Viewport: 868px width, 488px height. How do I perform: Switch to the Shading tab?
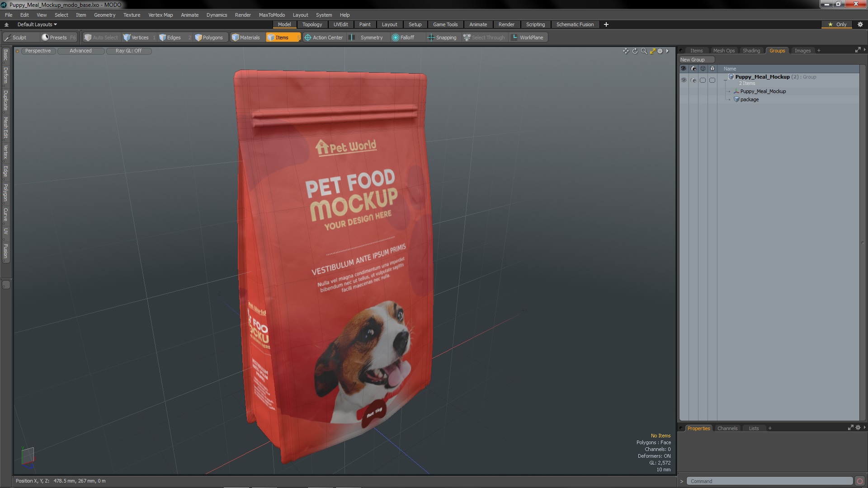pyautogui.click(x=751, y=51)
